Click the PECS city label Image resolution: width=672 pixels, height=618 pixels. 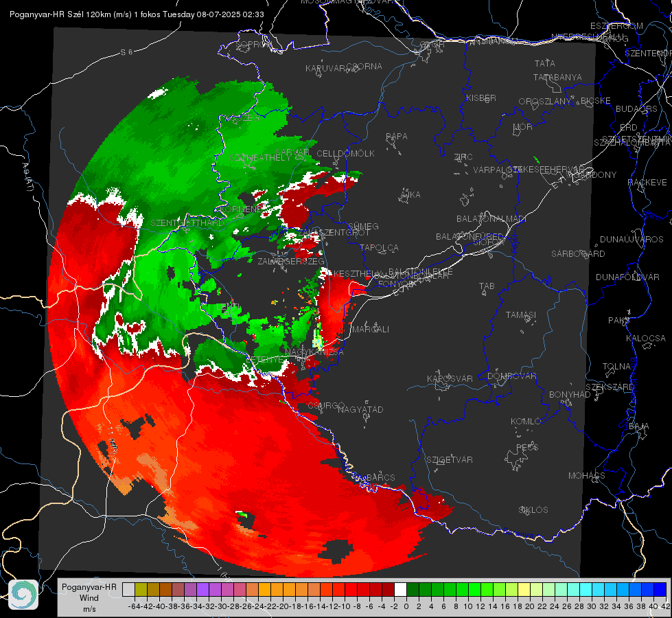[x=526, y=448]
